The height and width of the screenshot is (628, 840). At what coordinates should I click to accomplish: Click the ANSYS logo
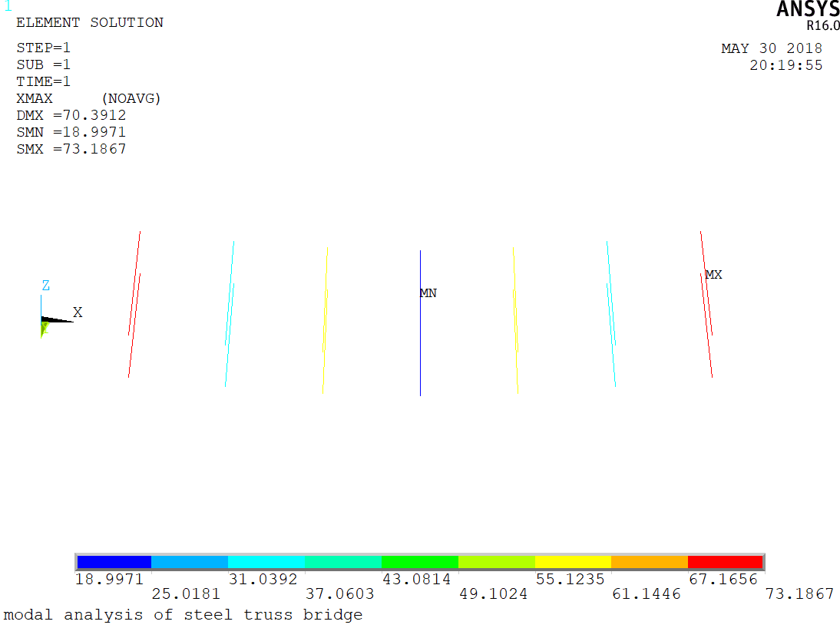coord(808,8)
